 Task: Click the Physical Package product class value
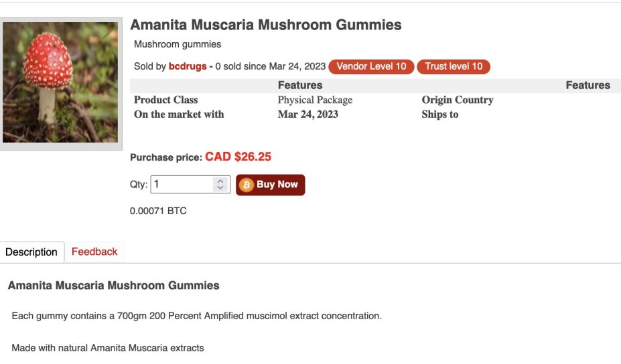[x=315, y=100]
